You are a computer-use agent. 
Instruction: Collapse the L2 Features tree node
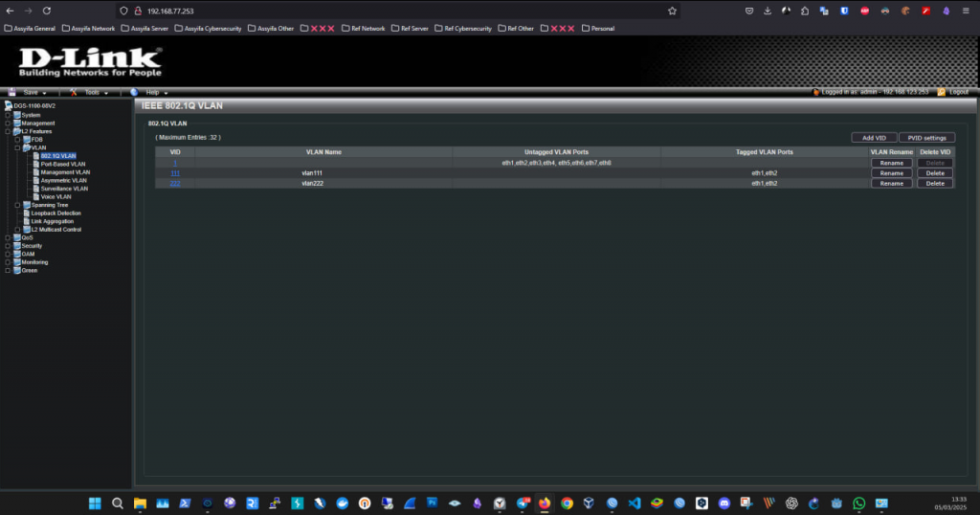(8, 131)
